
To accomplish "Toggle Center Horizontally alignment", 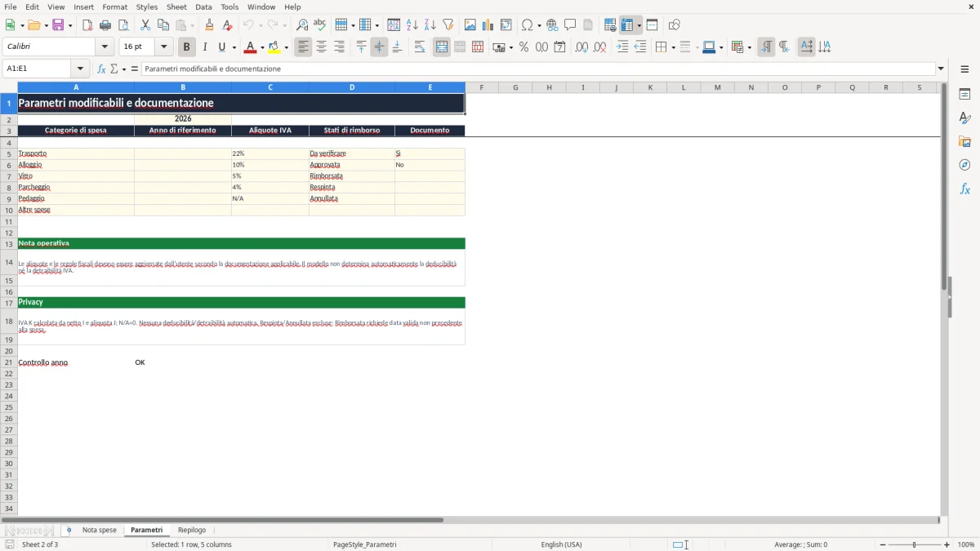I will tap(321, 47).
